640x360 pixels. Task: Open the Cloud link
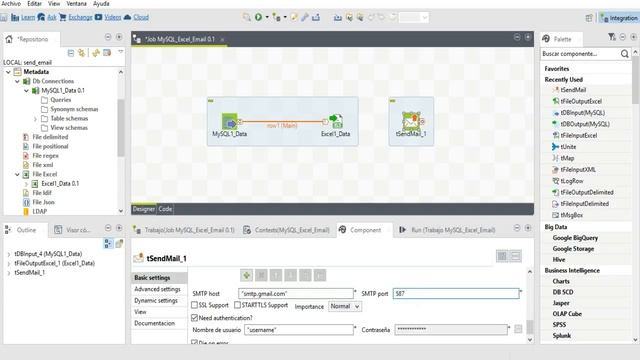141,17
